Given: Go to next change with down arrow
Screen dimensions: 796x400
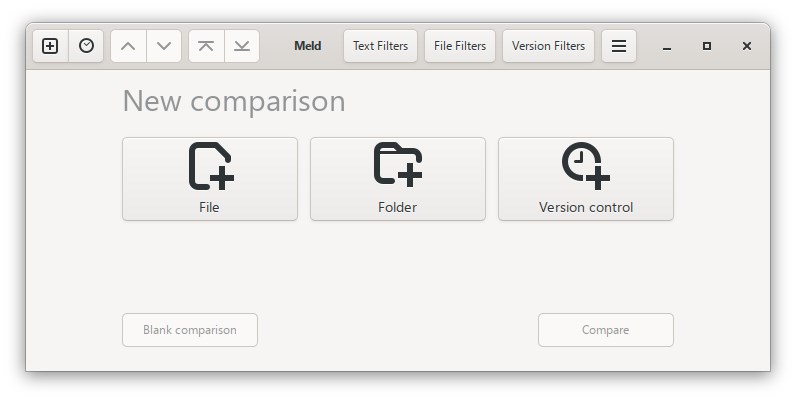Looking at the screenshot, I should [x=164, y=46].
